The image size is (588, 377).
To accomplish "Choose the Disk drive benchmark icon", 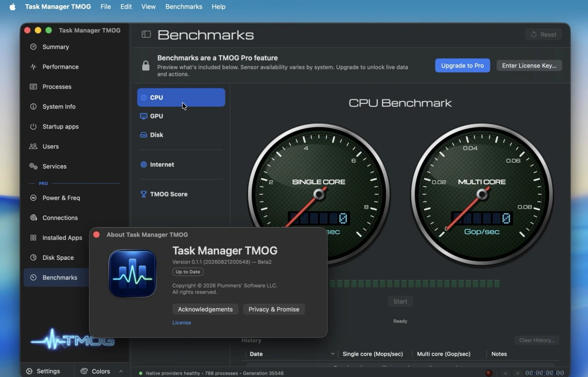I will tap(144, 135).
